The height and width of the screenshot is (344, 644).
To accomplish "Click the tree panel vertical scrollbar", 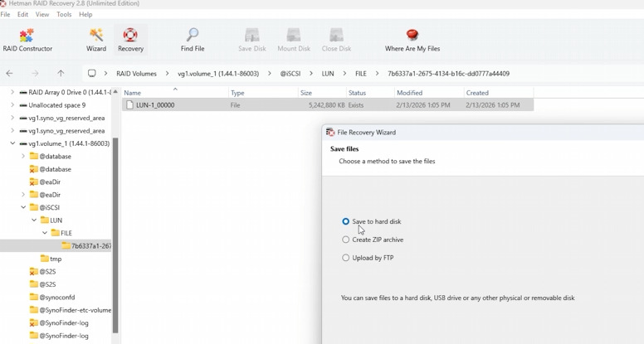I will [x=115, y=235].
